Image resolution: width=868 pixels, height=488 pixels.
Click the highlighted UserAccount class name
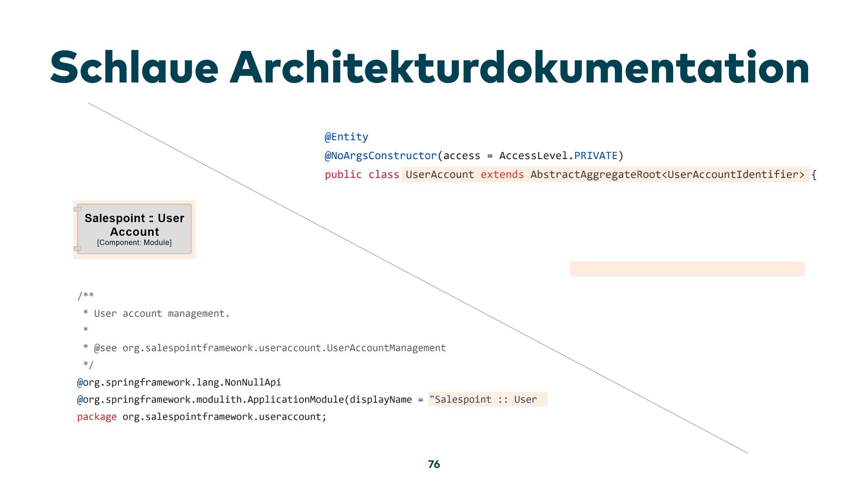[439, 174]
